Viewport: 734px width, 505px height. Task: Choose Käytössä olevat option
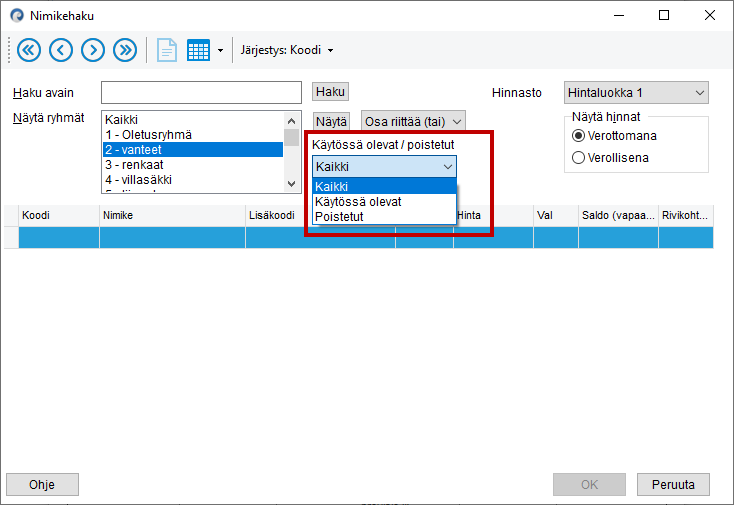(x=384, y=201)
